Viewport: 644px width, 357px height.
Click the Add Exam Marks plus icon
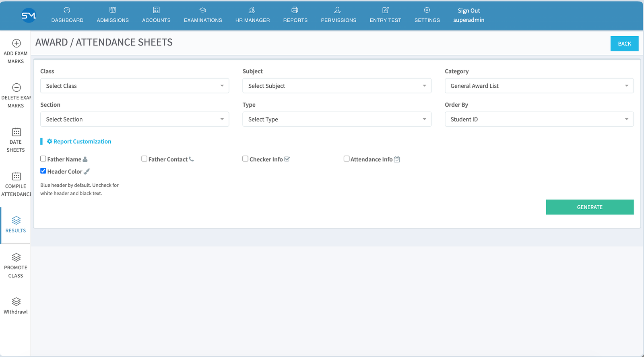(17, 43)
